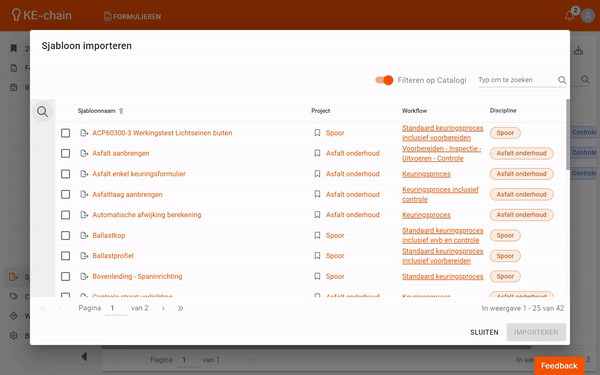
Task: Click the notification bell icon
Action: click(x=569, y=16)
